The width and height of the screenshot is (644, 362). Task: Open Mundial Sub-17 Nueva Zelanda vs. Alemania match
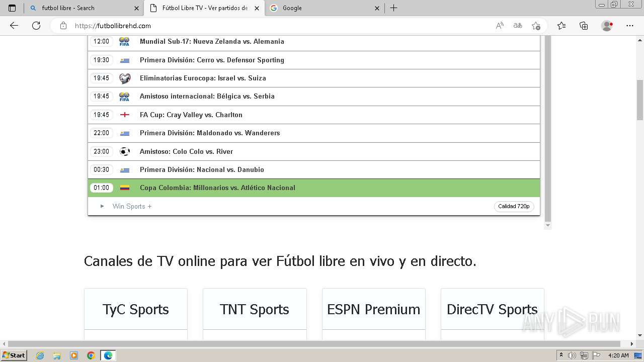[314, 42]
